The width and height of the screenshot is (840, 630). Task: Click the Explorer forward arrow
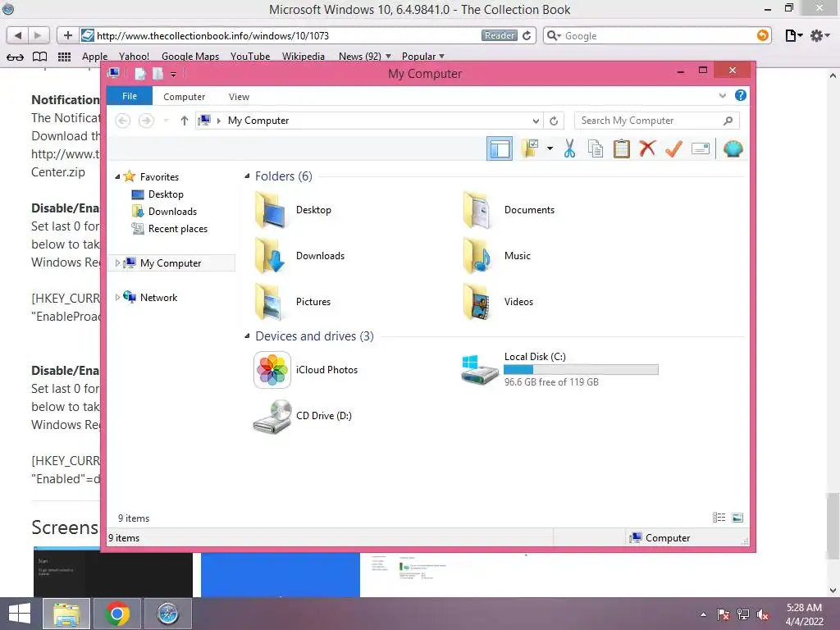coord(146,121)
